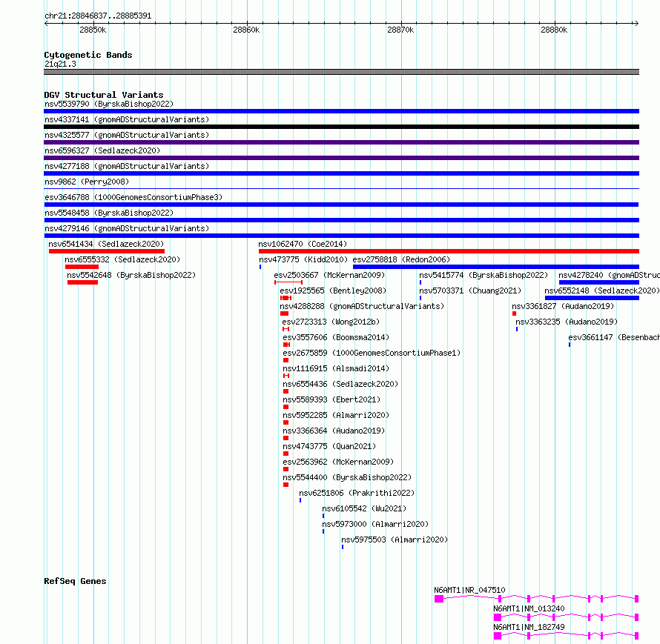660x644 pixels.
Task: Click the red bar for nsv6541434
Action: (x=107, y=251)
